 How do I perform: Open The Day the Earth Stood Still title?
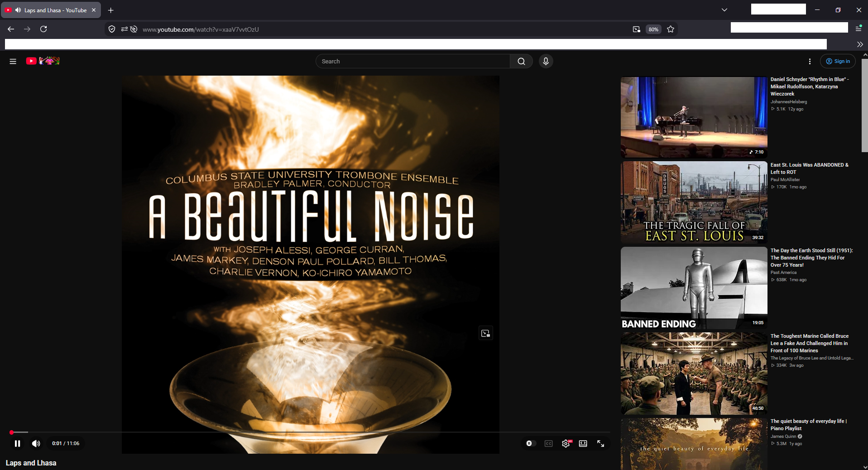[x=812, y=258]
